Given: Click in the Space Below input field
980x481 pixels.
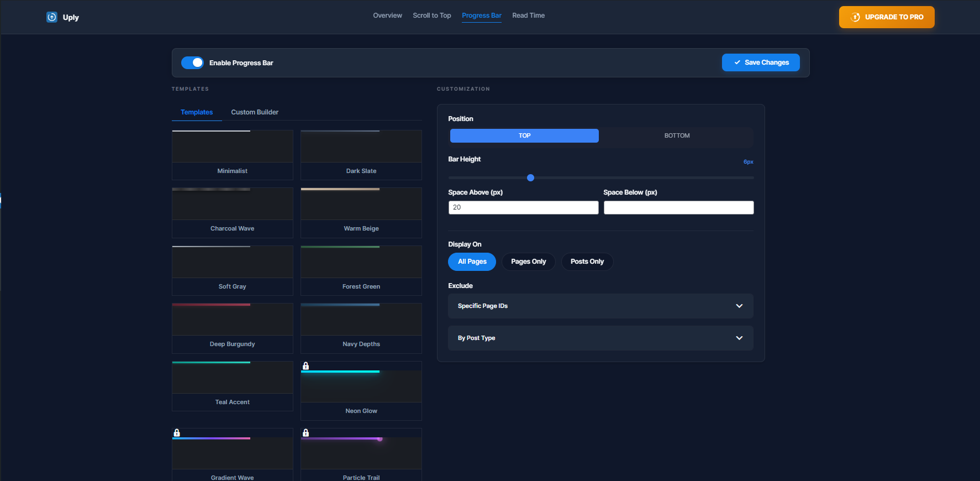Looking at the screenshot, I should pos(678,207).
